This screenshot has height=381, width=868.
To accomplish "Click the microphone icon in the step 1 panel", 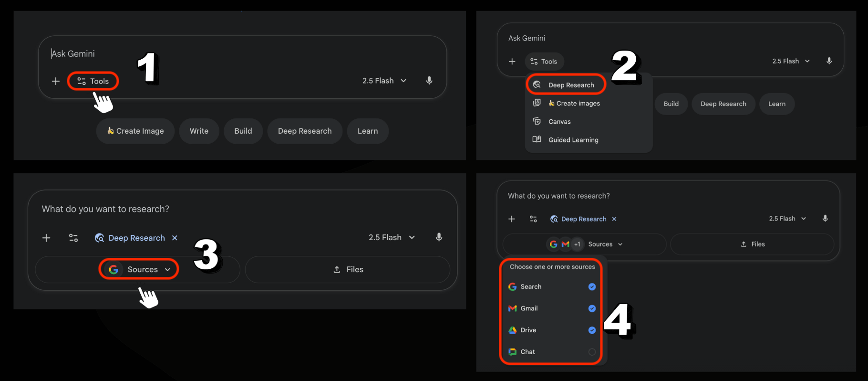I will click(x=429, y=81).
